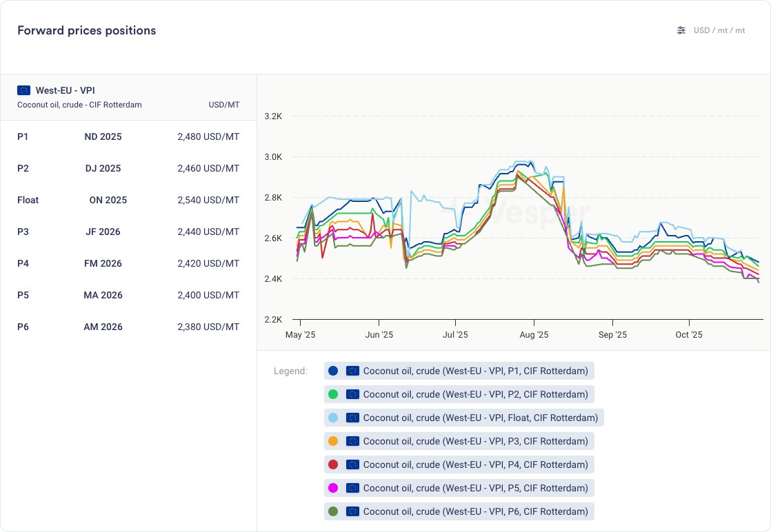Screen dimensions: 771x532
Task: Click the green P2 legend dot
Action: [333, 394]
